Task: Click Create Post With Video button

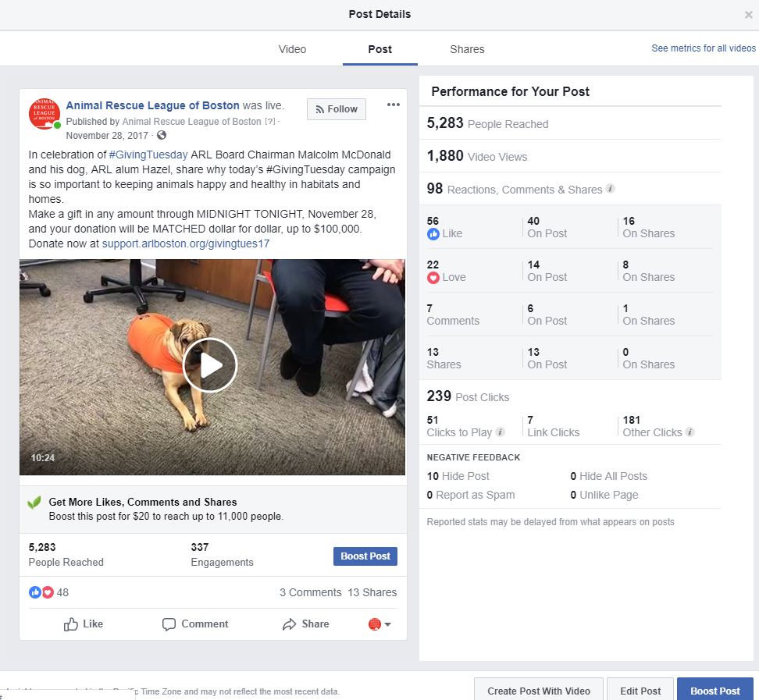Action: tap(539, 691)
